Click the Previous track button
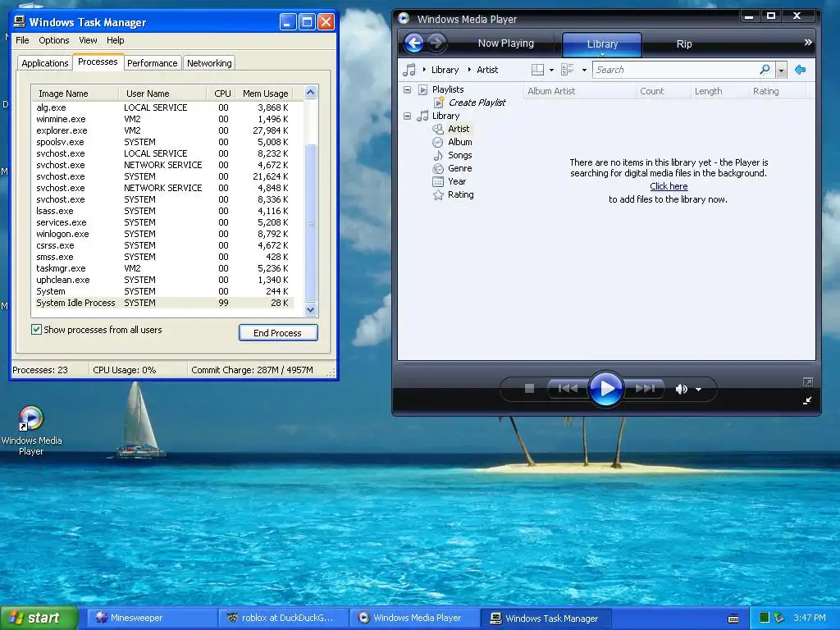This screenshot has width=840, height=630. [x=568, y=389]
